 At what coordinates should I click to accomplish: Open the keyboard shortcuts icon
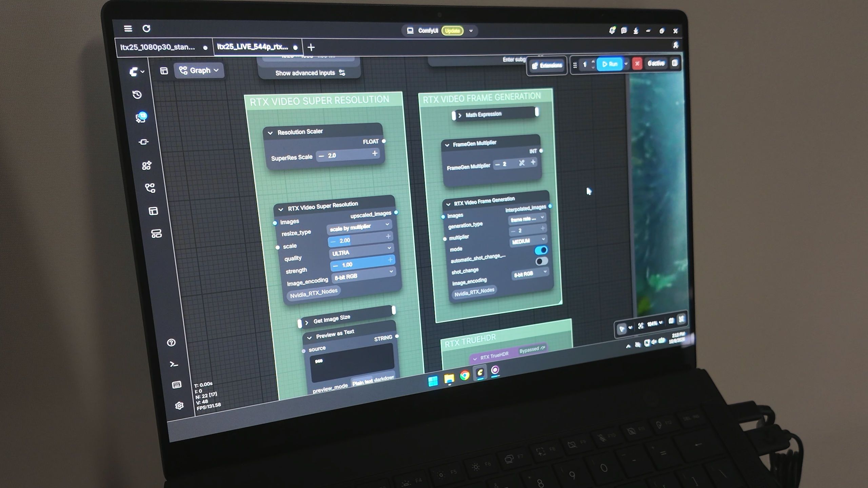177,385
